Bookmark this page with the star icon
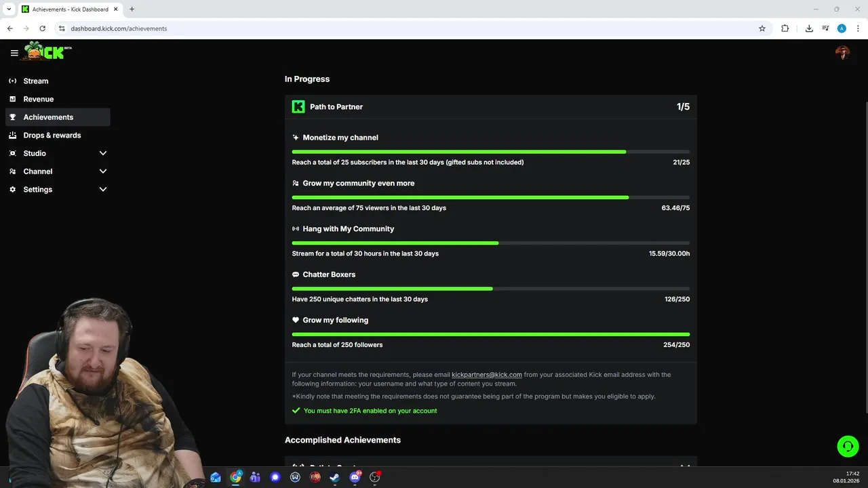 point(762,28)
